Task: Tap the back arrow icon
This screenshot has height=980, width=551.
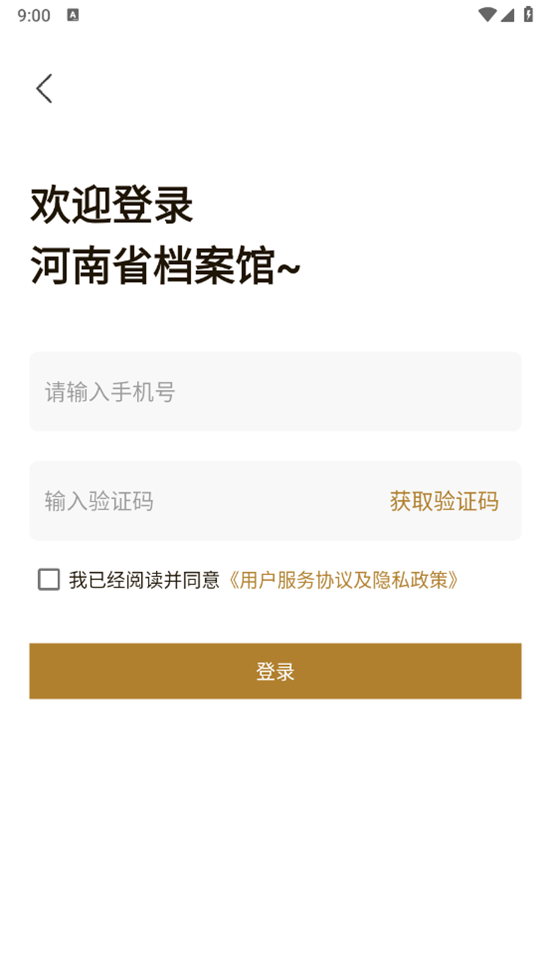Action: point(44,88)
